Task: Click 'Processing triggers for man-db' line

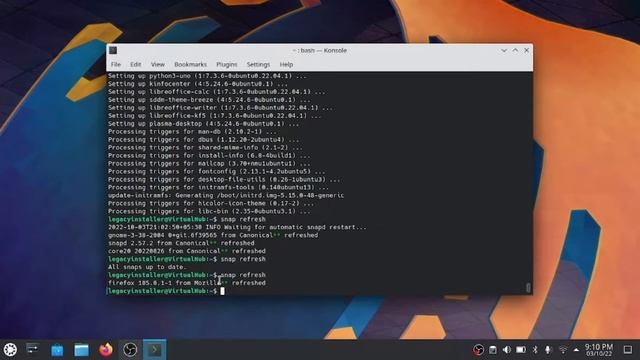Action: [192, 132]
